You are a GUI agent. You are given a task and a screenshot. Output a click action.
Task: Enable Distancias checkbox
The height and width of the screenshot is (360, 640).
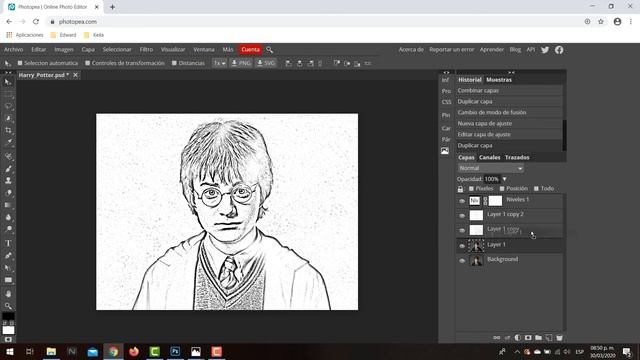pyautogui.click(x=174, y=63)
